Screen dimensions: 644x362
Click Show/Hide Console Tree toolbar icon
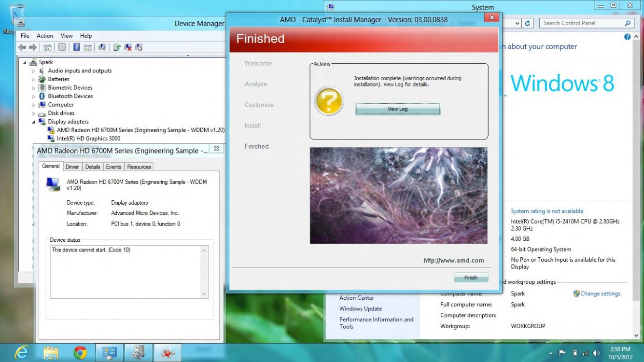point(48,47)
